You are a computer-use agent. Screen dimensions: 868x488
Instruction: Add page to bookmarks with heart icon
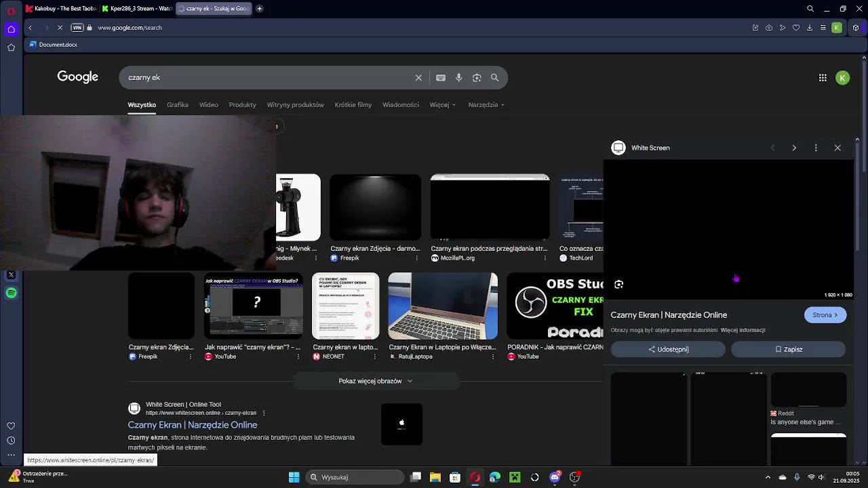coord(796,28)
